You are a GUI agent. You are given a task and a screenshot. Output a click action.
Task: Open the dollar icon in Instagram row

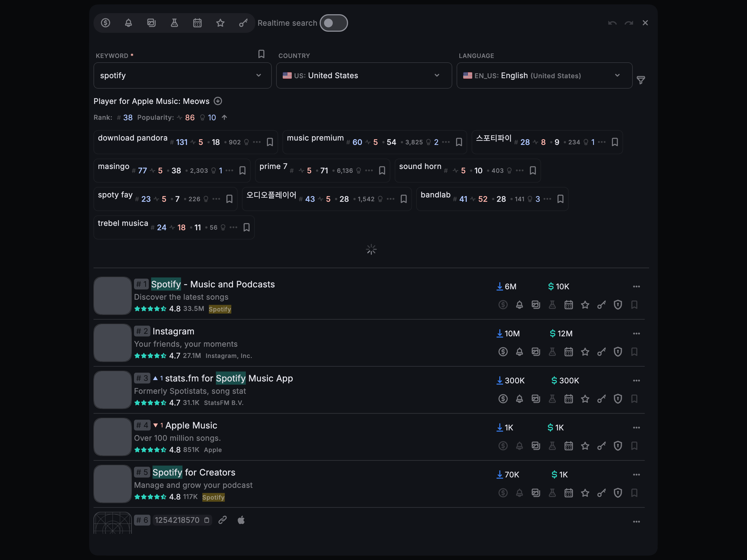503,352
